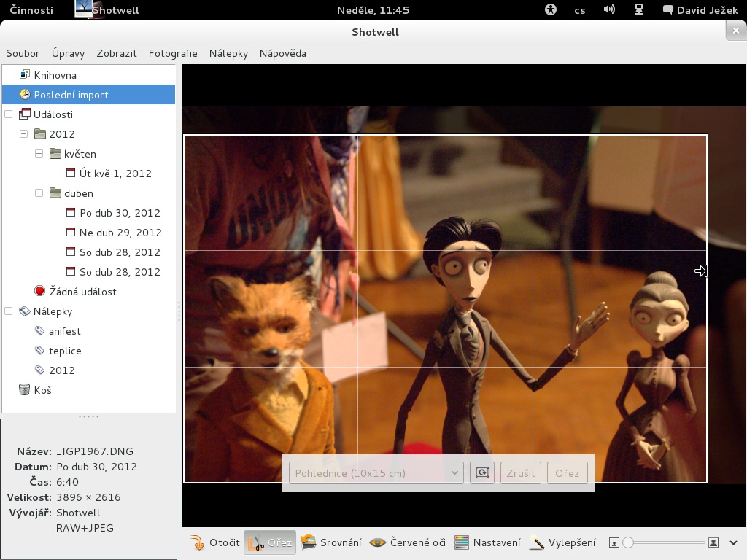The image size is (747, 560).
Task: Open the network status icon
Action: pyautogui.click(x=639, y=9)
